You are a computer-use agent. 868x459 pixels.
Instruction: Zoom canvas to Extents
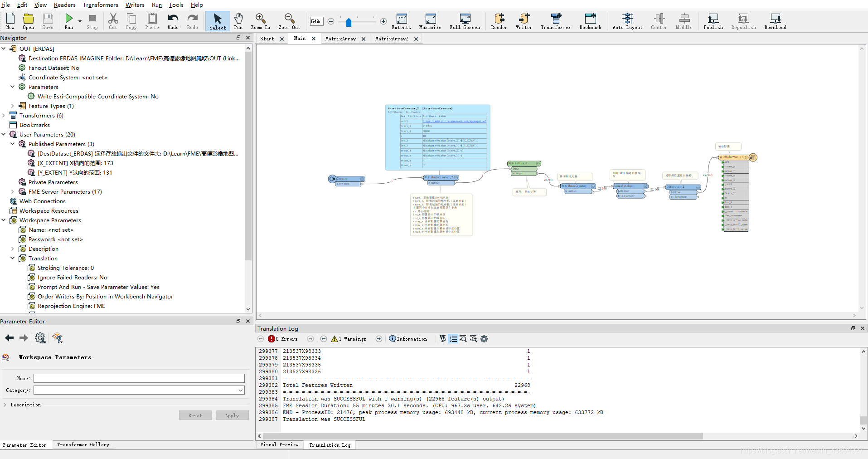pyautogui.click(x=402, y=21)
